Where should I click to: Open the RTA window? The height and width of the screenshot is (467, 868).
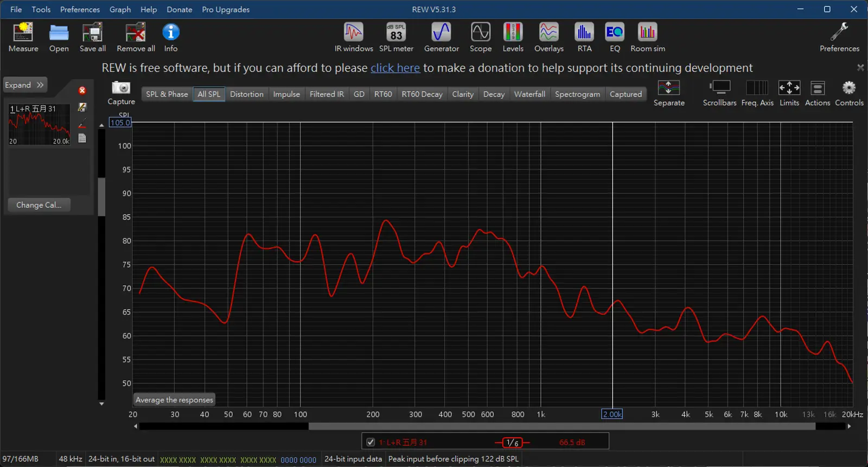[x=584, y=37]
